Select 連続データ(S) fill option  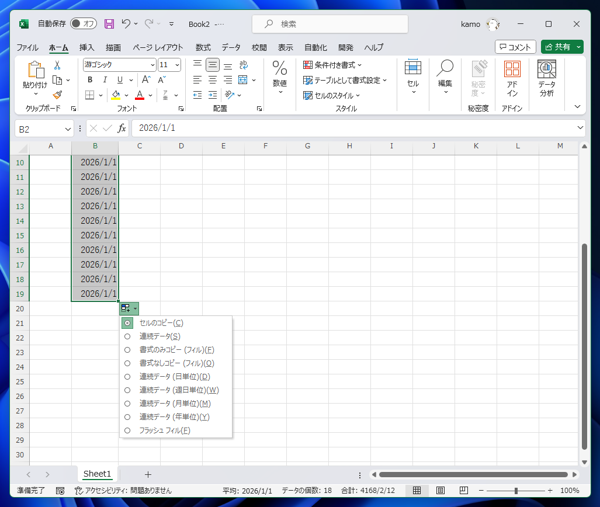(160, 336)
